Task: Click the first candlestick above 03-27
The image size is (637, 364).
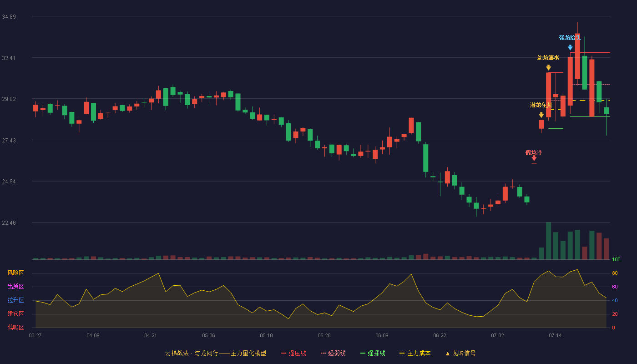Action: 35,108
